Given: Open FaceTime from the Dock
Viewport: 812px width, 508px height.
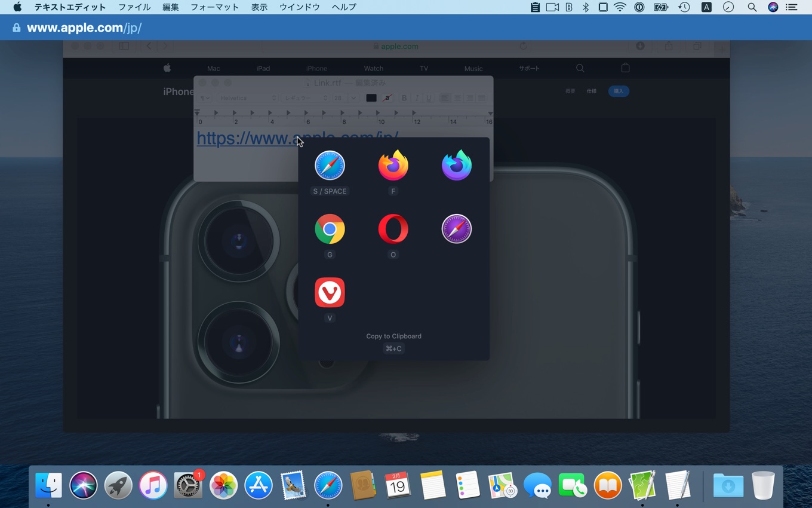Looking at the screenshot, I should point(573,485).
